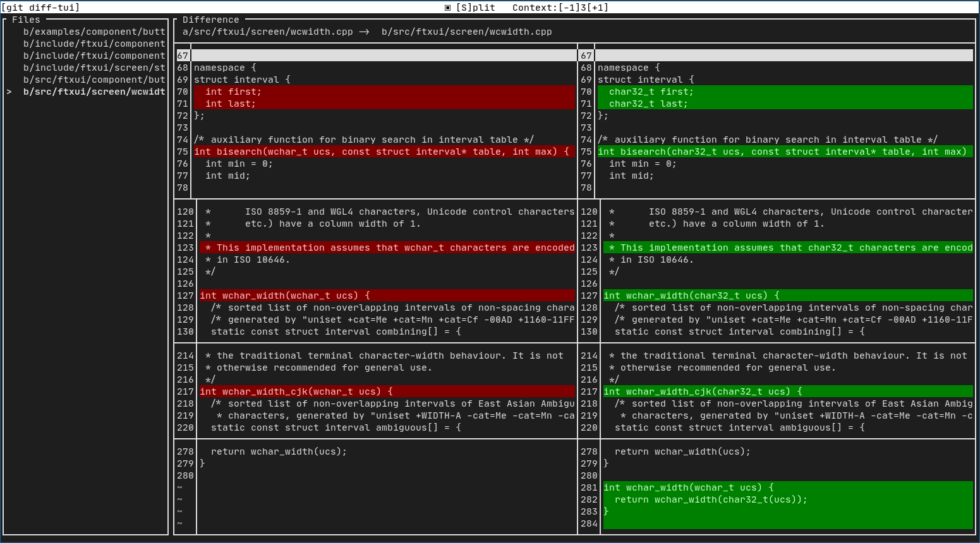Click the > marker beside selected file
980x543 pixels.
click(9, 92)
